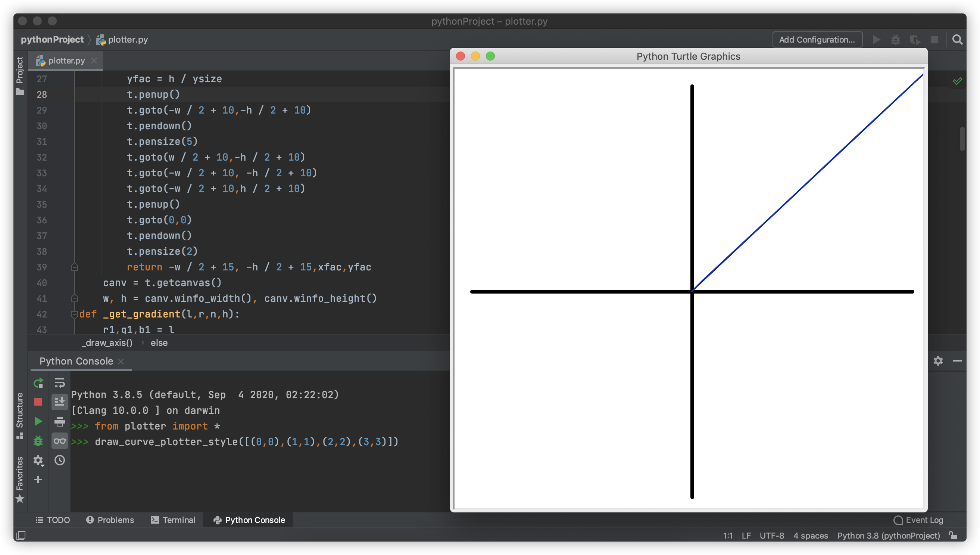Screen dimensions: 980x555
Task: Click the Add Configuration button
Action: pos(817,40)
